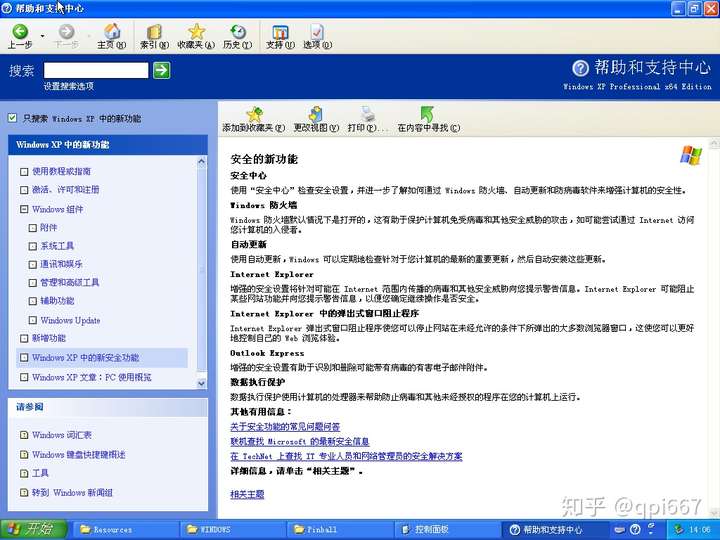Click the Support toolbar icon
720x540 pixels.
(280, 32)
